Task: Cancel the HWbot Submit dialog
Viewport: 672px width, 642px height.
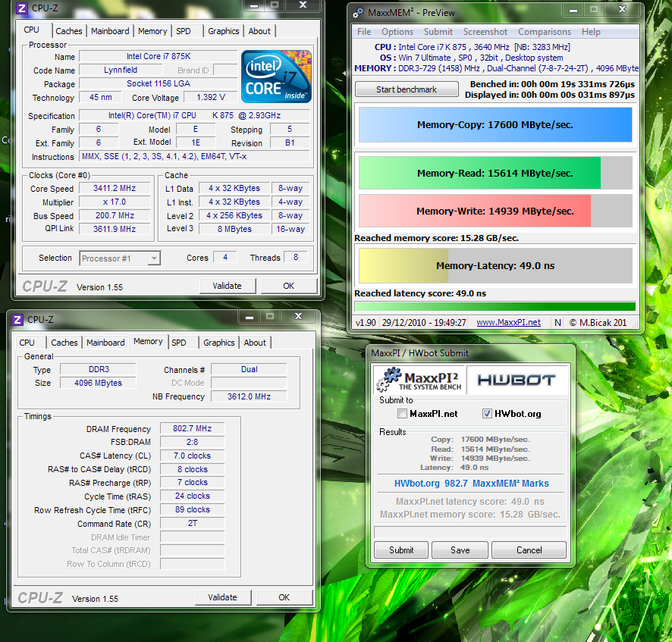Action: pos(529,550)
